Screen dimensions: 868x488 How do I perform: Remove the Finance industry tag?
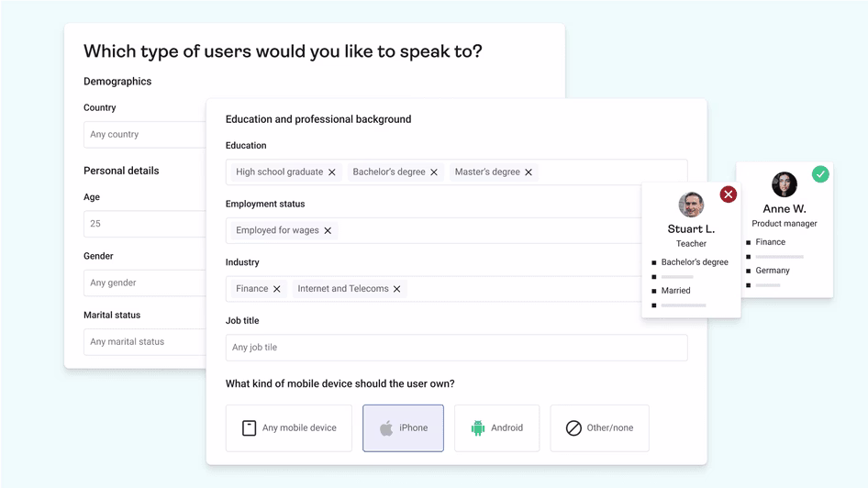pos(277,289)
